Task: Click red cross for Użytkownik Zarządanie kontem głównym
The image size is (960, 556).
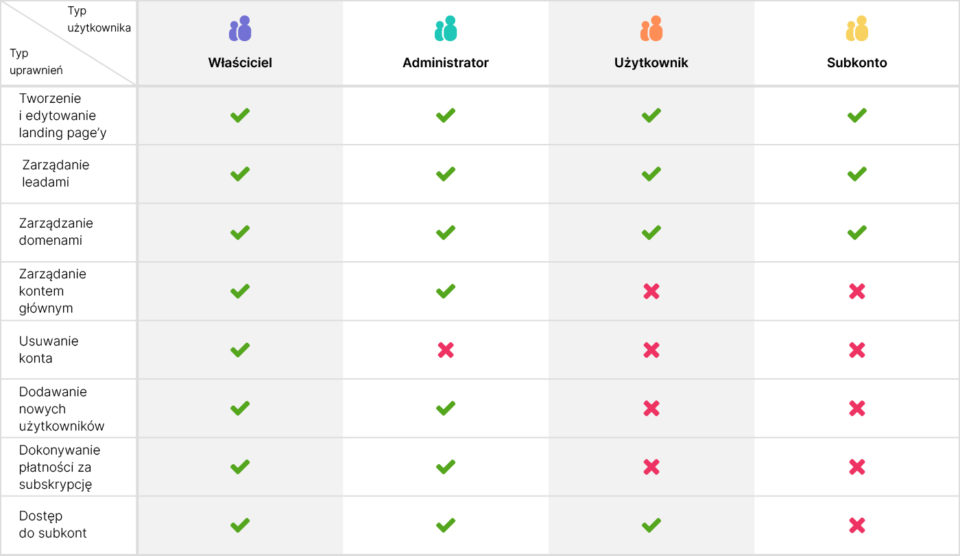Action: pos(651,291)
